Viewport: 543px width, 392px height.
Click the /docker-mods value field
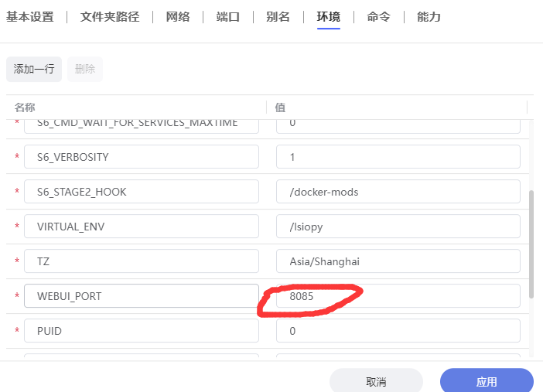click(x=398, y=192)
